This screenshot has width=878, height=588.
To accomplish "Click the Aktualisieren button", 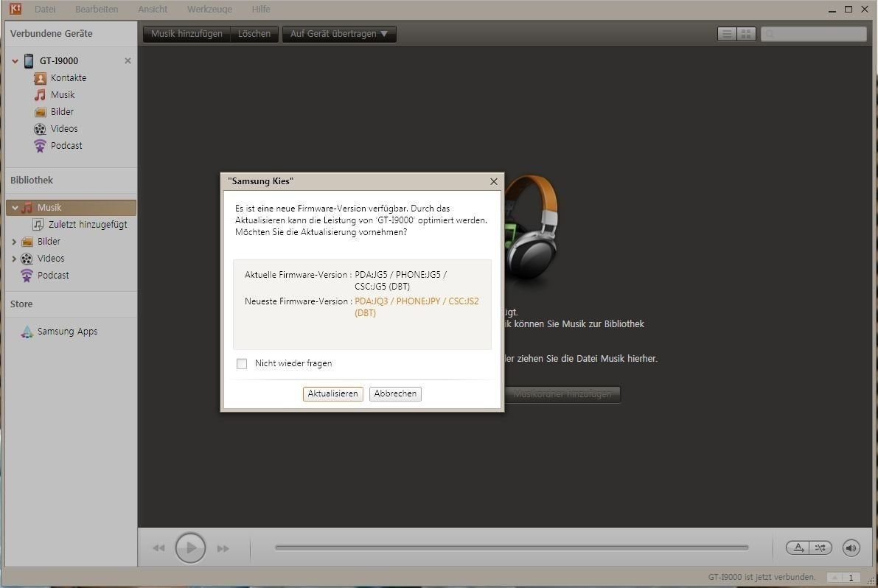I will pyautogui.click(x=332, y=393).
